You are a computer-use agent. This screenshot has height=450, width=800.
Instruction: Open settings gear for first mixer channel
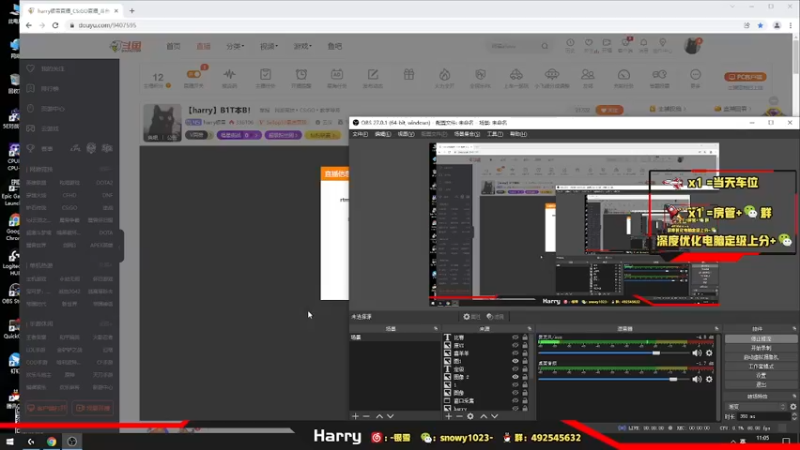click(x=709, y=353)
